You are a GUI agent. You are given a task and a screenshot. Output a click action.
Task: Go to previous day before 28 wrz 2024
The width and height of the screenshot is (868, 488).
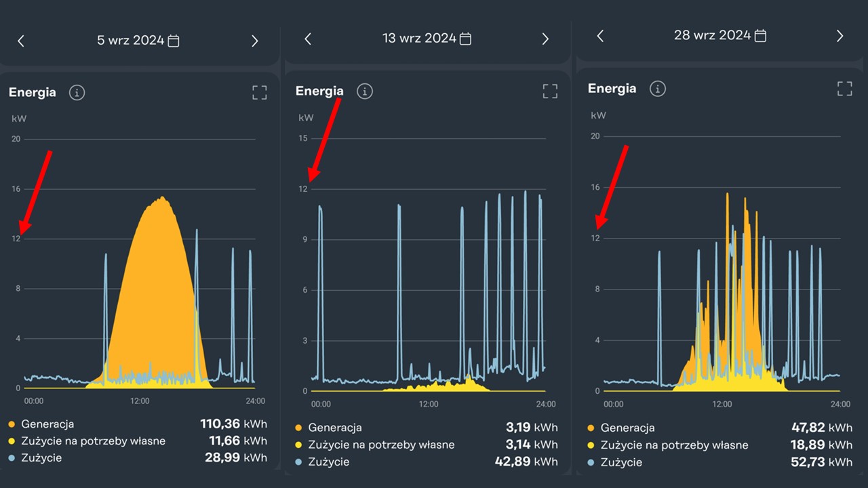point(600,36)
